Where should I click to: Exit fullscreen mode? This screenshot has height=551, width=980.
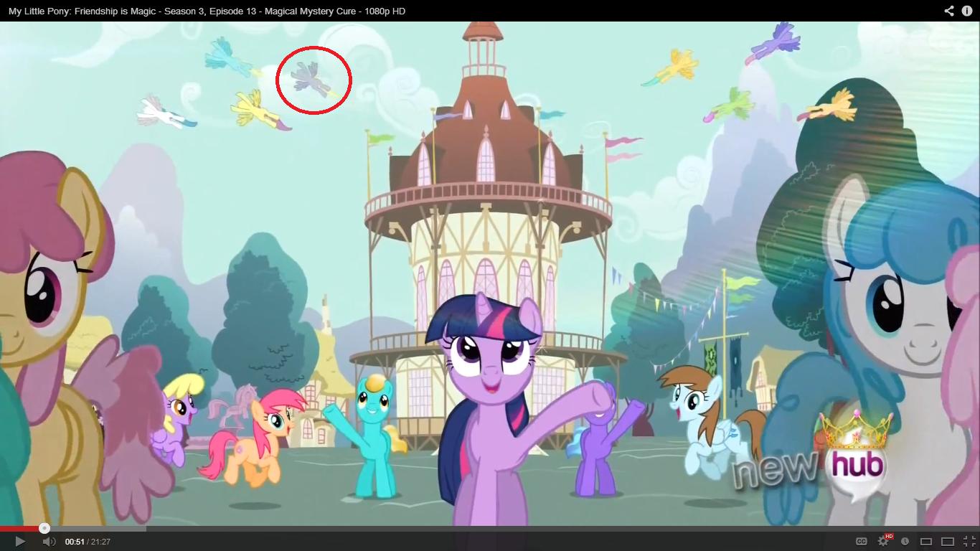[x=969, y=542]
